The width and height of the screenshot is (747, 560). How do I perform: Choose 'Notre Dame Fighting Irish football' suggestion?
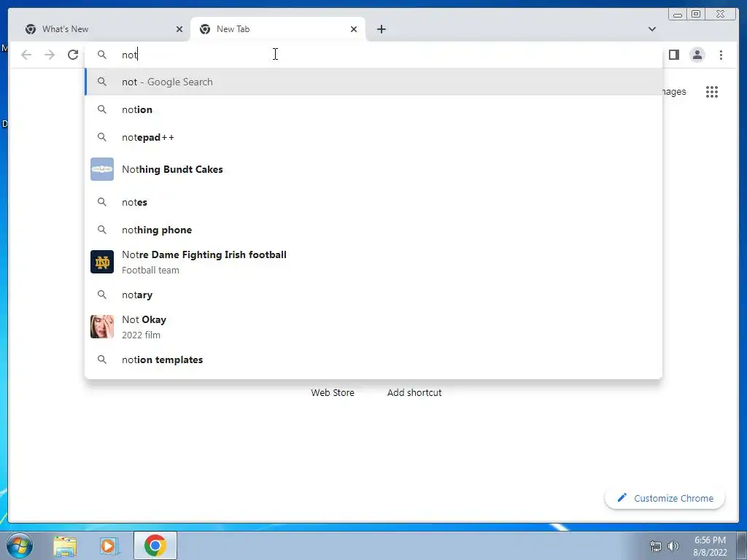(x=373, y=262)
